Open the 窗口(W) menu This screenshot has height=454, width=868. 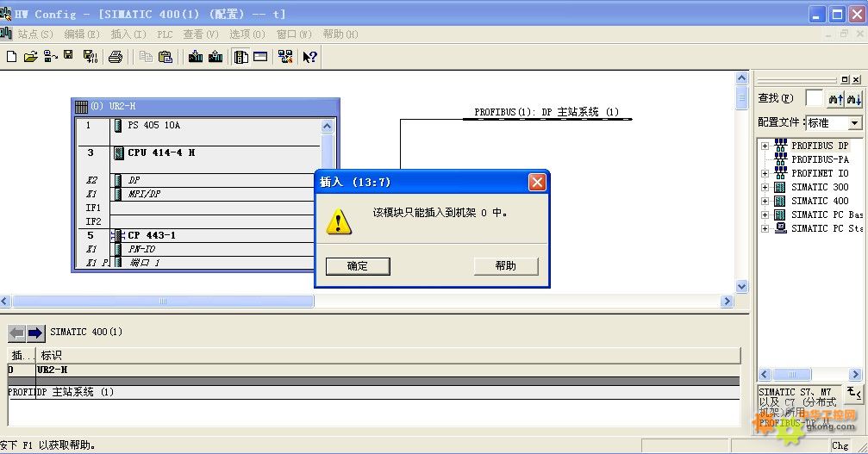coord(293,34)
